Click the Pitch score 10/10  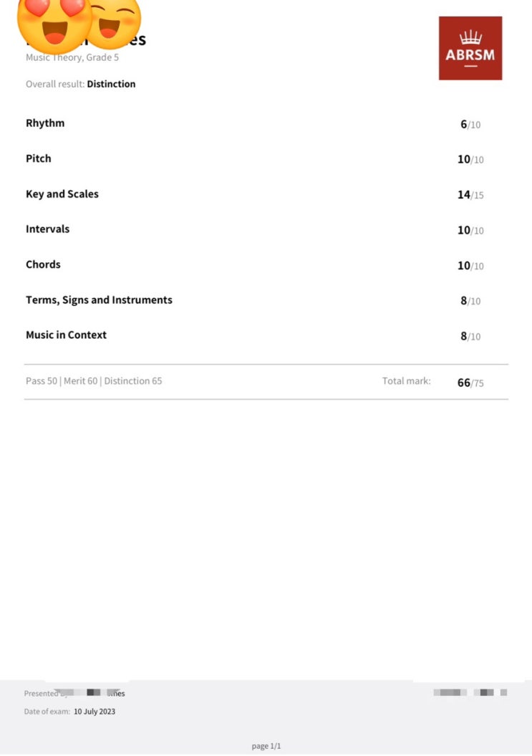click(470, 160)
